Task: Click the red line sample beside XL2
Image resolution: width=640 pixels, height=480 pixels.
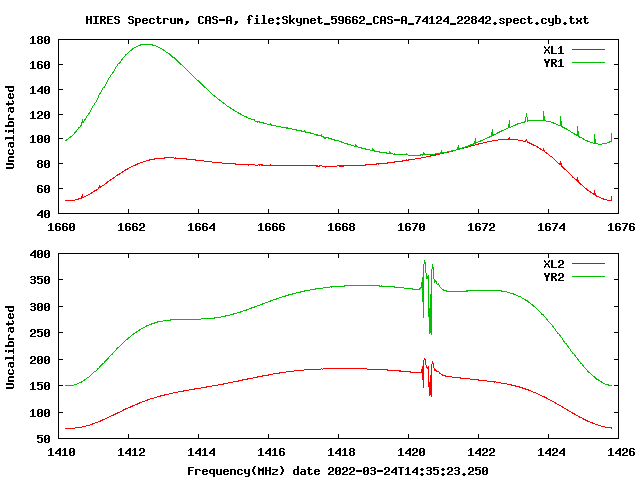Action: 588,264
